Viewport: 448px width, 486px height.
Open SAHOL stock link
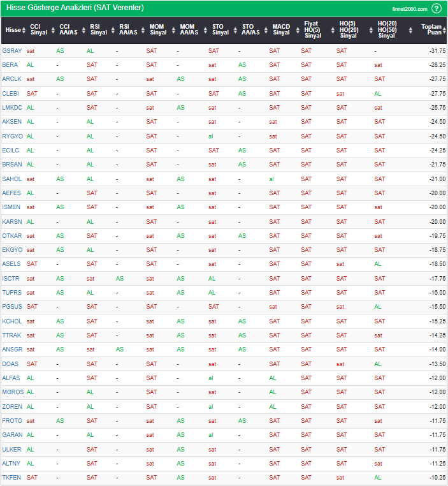click(x=11, y=179)
